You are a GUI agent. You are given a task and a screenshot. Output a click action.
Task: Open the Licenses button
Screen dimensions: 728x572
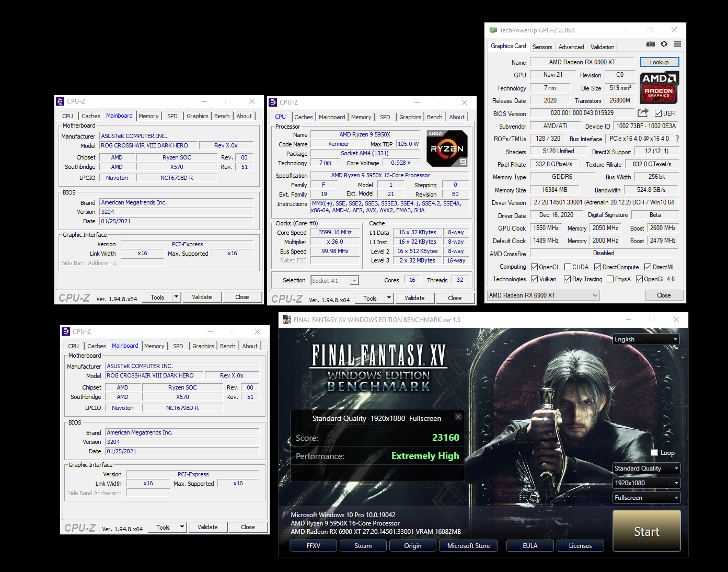pyautogui.click(x=581, y=546)
